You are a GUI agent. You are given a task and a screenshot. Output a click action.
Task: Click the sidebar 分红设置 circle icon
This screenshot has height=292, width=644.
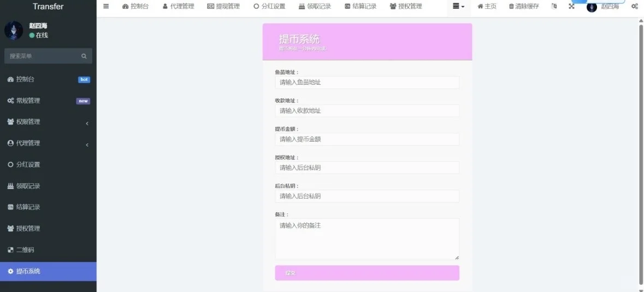click(11, 165)
